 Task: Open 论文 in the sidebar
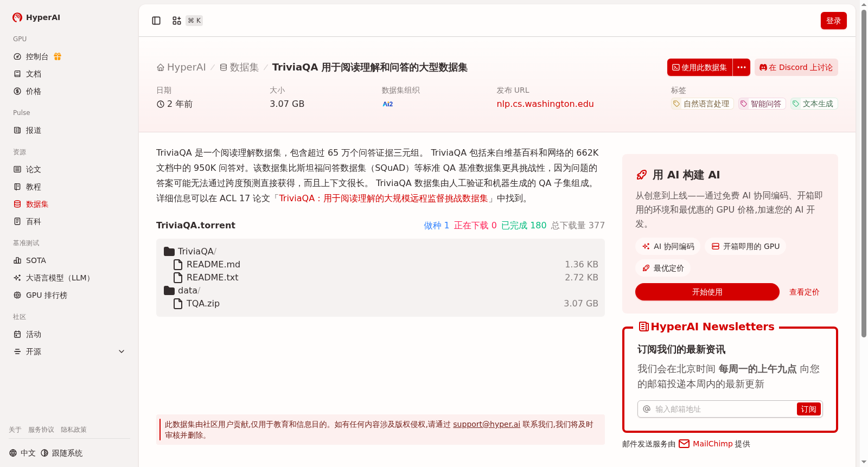click(x=27, y=169)
